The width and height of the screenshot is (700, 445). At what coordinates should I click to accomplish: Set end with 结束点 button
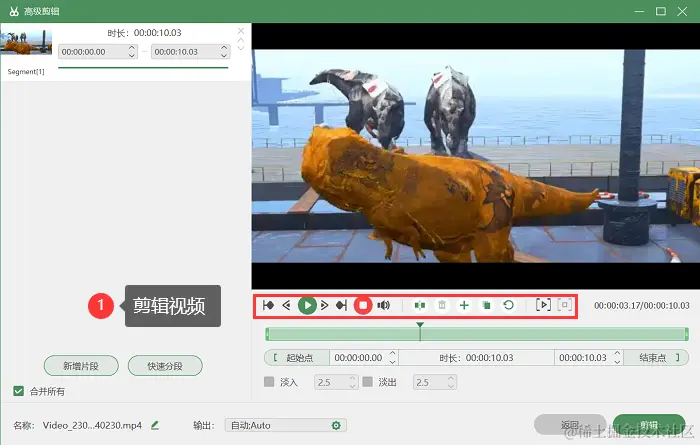(656, 358)
